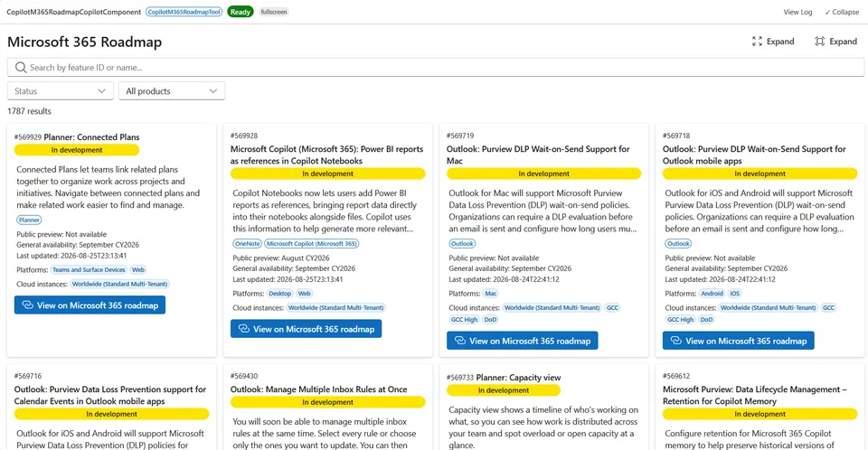Click link icon on Planner Connected Plans button
868x450 pixels.
pyautogui.click(x=27, y=305)
